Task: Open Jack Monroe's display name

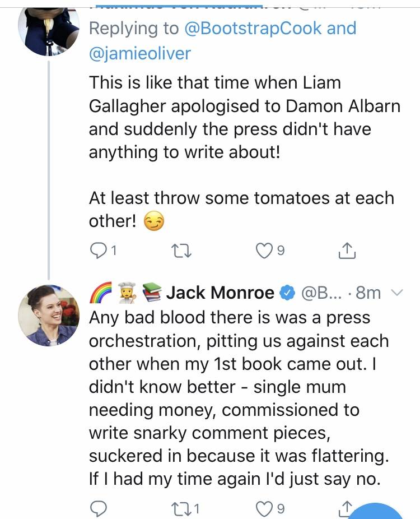Action: point(220,293)
